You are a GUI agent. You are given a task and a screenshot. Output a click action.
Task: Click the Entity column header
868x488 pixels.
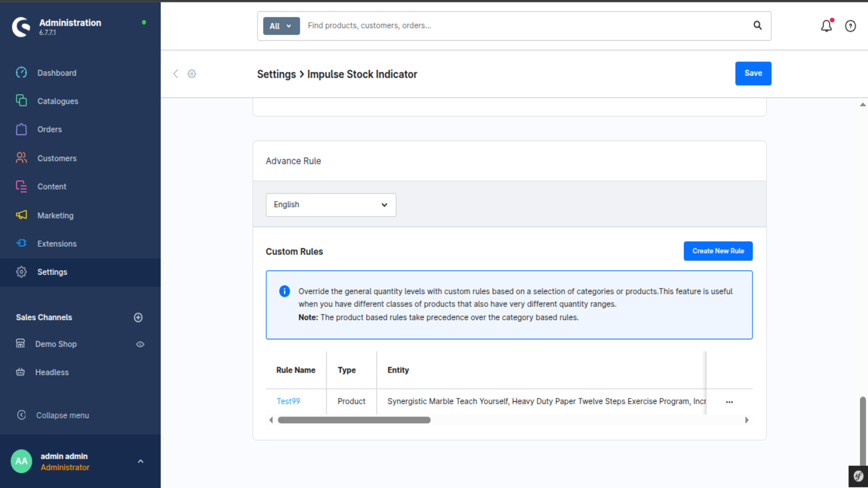tap(398, 370)
